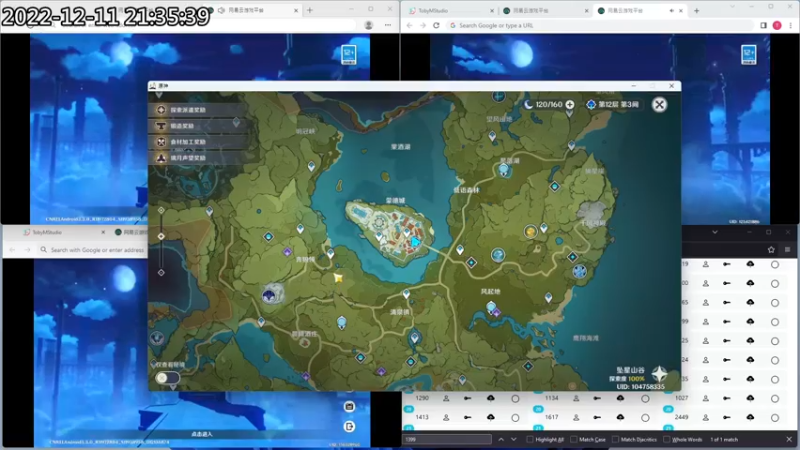Open 探索派遣奖励 expedition reward icon
The width and height of the screenshot is (800, 450).
tap(161, 110)
